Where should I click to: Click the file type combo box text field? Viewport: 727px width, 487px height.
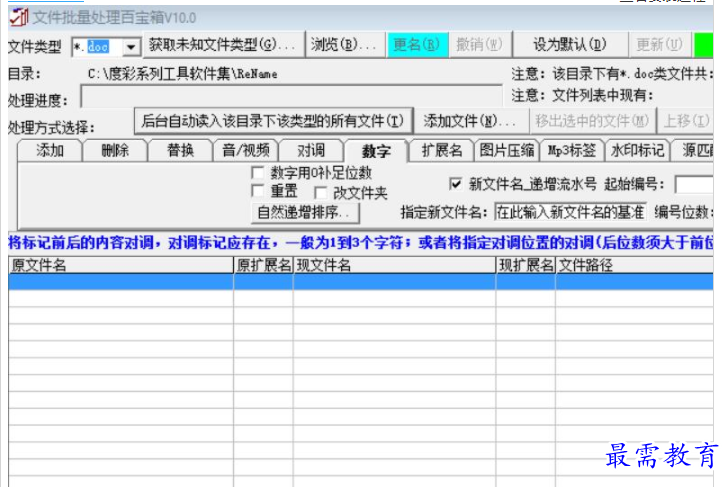coord(98,47)
